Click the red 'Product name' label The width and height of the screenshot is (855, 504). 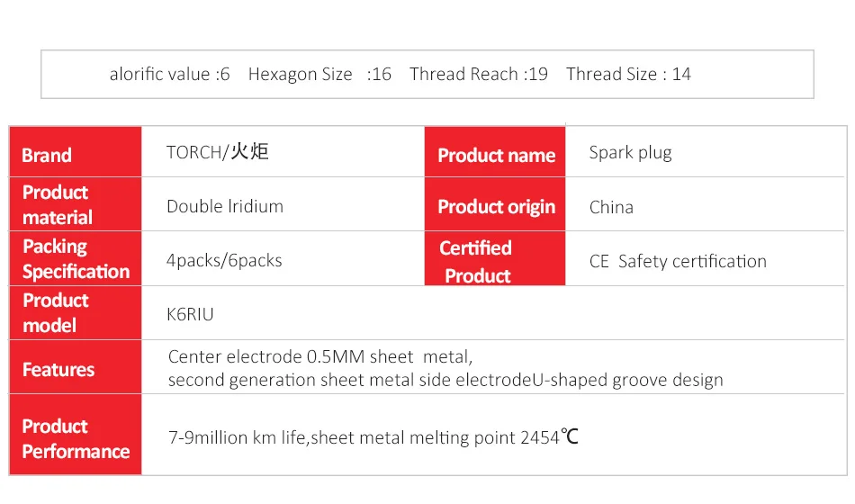pos(495,155)
